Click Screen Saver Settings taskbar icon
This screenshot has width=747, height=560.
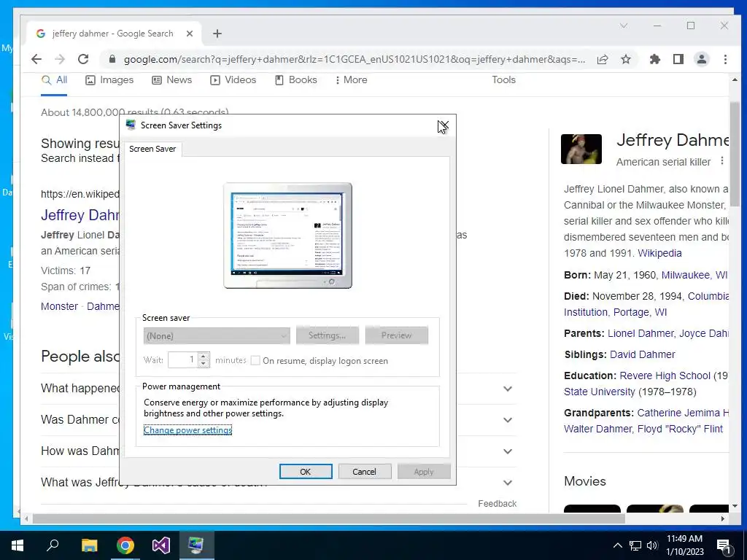[196, 545]
